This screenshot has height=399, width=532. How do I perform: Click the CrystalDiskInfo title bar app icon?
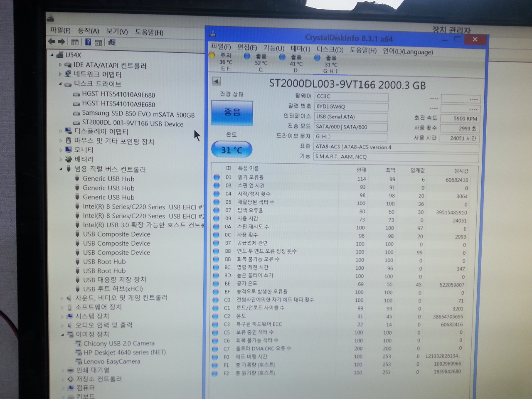click(x=213, y=34)
